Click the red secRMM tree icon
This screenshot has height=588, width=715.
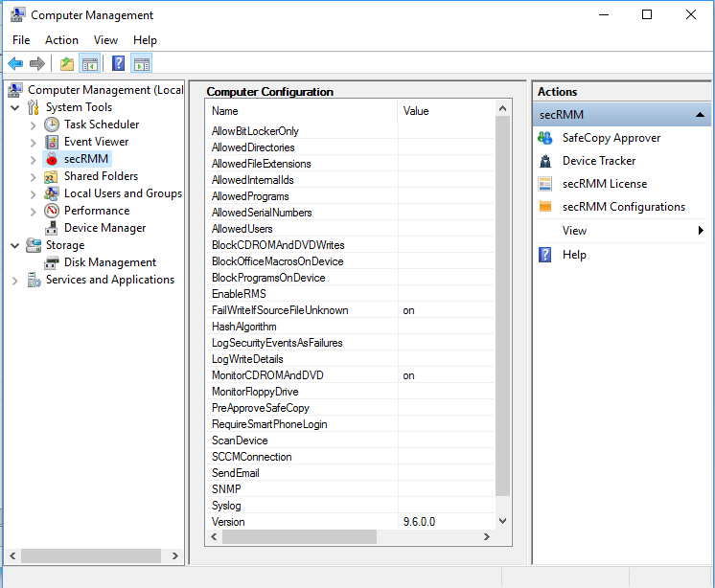[x=52, y=159]
